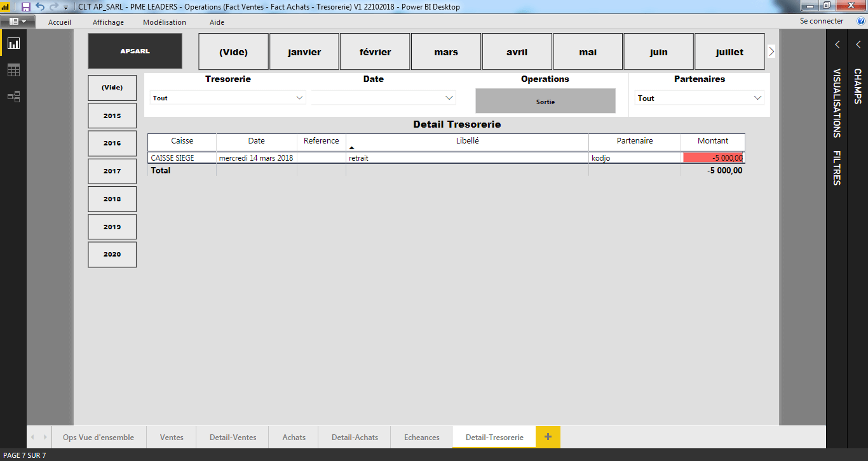Expand the Visualisations pane chevron
This screenshot has width=868, height=461.
point(837,44)
